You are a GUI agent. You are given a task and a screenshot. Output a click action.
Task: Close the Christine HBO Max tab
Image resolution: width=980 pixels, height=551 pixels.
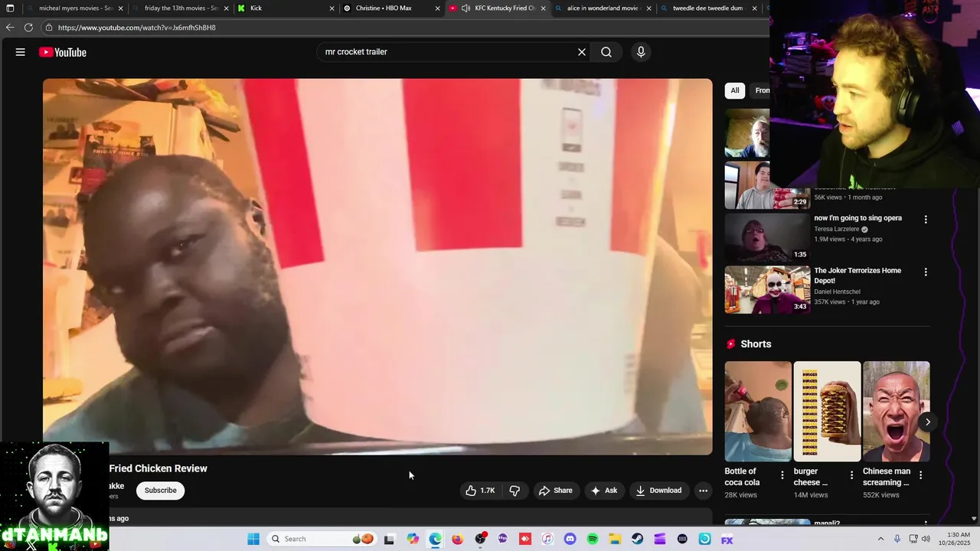click(437, 8)
